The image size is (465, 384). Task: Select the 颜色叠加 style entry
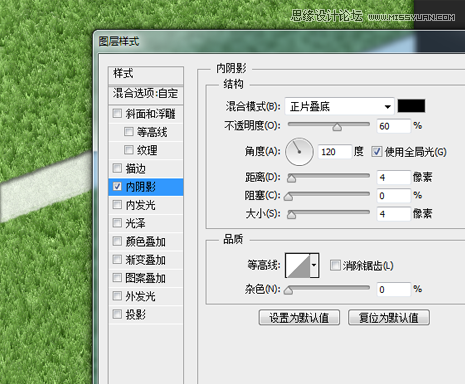(146, 241)
